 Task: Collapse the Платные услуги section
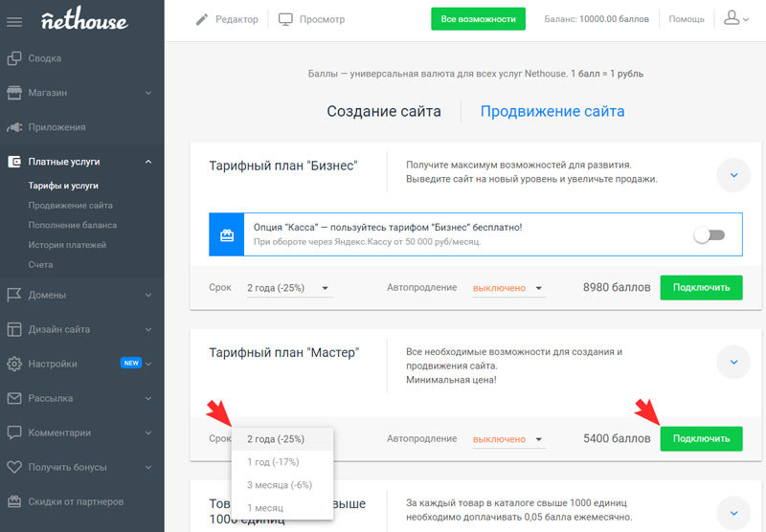(x=148, y=162)
